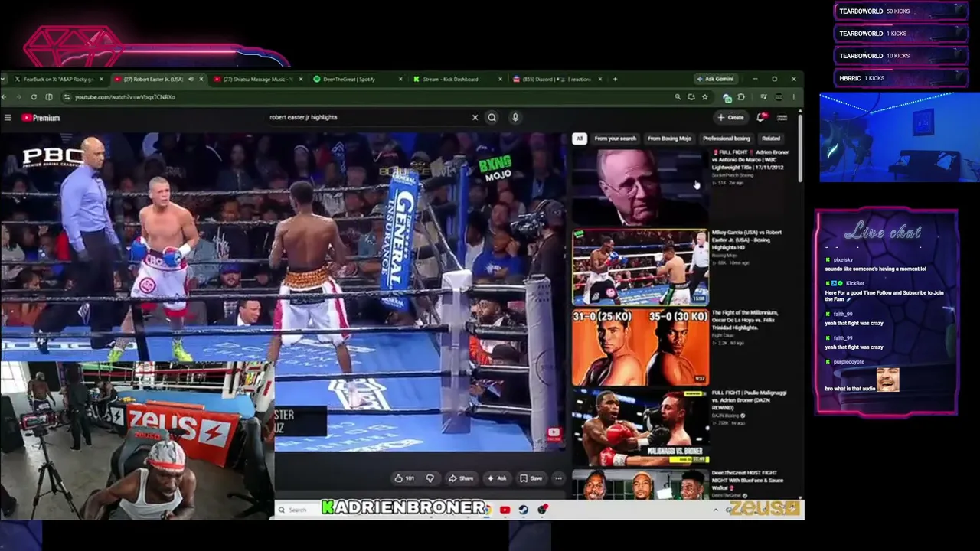This screenshot has width=980, height=551.
Task: Clear the YouTube search box text
Action: pos(475,118)
